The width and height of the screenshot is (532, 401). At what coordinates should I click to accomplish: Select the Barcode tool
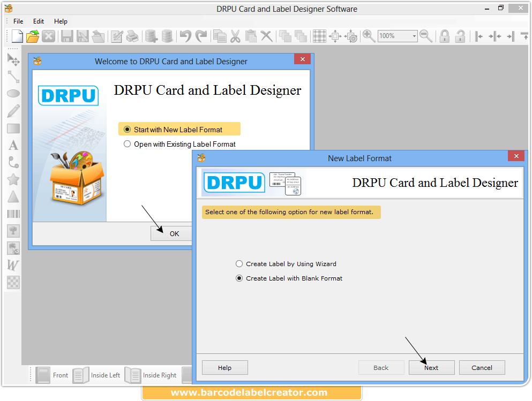pyautogui.click(x=13, y=214)
